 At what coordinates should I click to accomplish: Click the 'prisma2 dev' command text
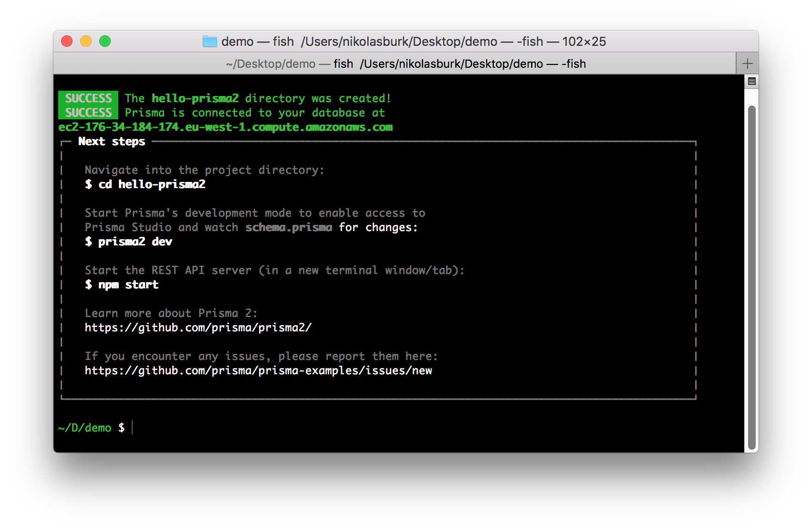135,242
